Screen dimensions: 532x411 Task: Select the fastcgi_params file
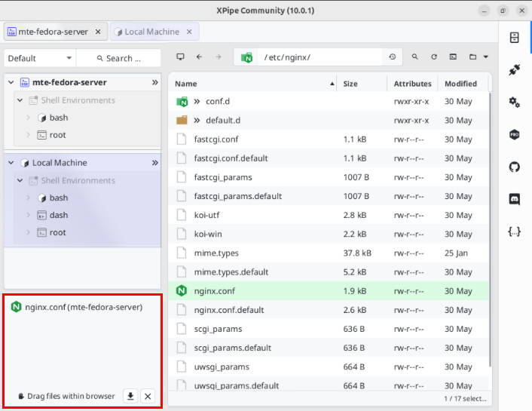329,177
